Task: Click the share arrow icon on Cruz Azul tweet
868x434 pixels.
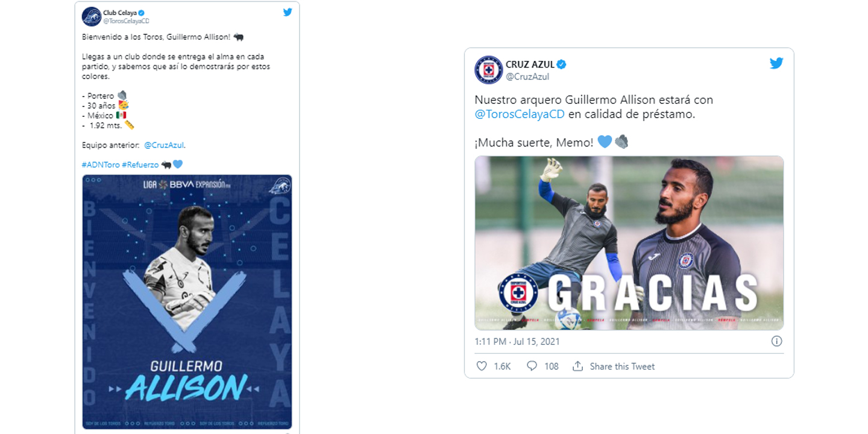Action: pyautogui.click(x=577, y=366)
